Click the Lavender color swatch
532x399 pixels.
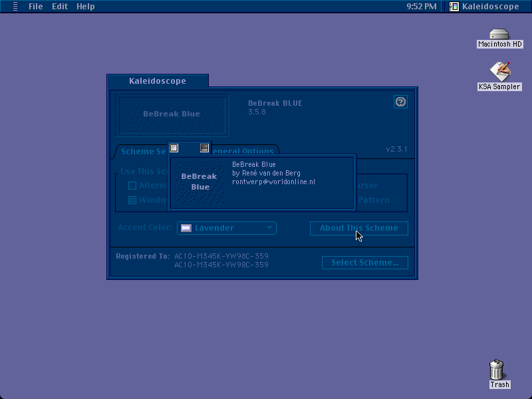[x=186, y=228]
